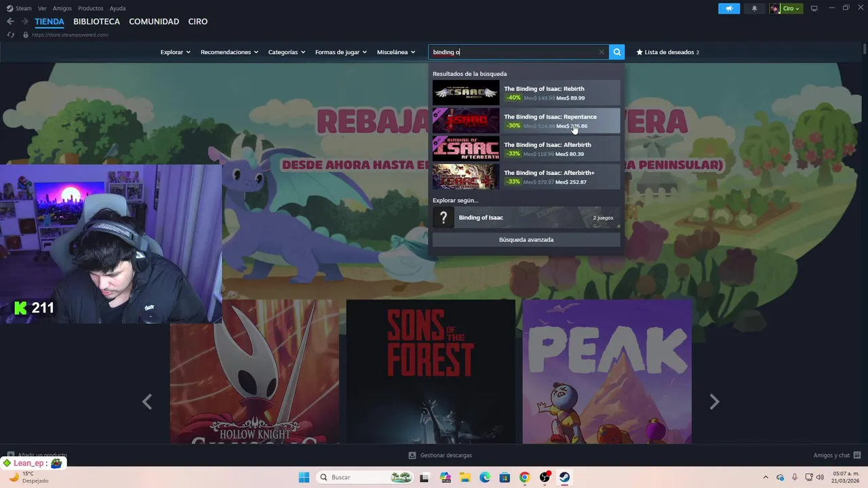Viewport: 868px width, 488px height.
Task: Open Google Chrome from the taskbar
Action: point(524,477)
